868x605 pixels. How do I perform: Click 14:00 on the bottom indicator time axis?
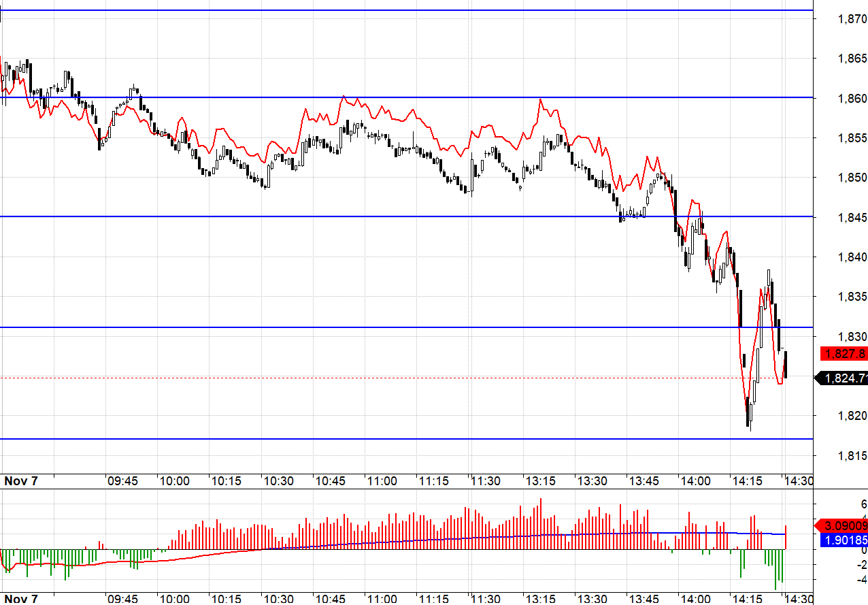695,599
